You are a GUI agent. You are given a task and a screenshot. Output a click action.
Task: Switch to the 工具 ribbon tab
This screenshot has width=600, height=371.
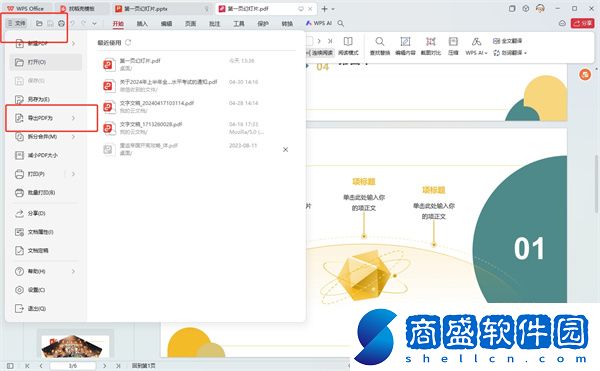point(239,24)
